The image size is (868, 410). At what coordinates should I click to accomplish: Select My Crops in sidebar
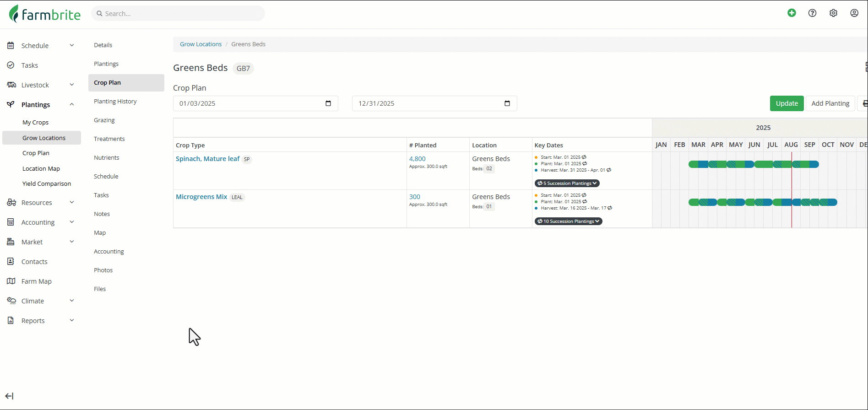(36, 122)
